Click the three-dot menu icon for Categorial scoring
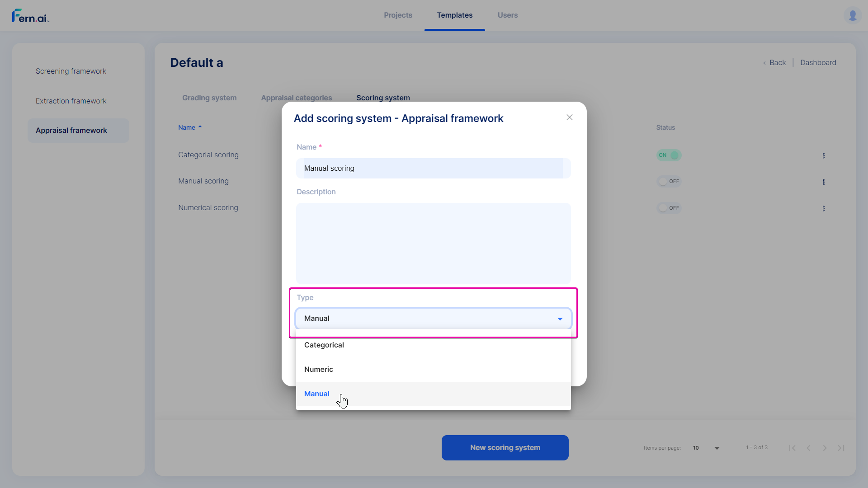The width and height of the screenshot is (868, 488). tap(824, 155)
